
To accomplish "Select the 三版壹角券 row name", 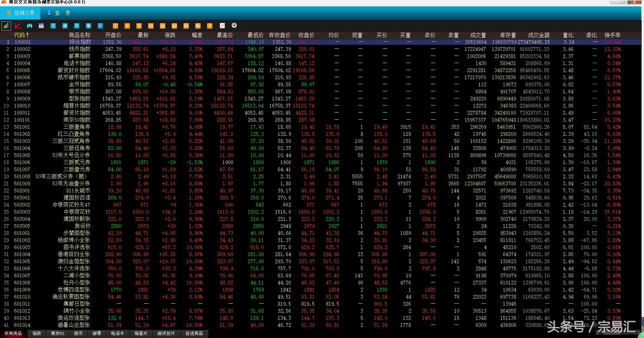I will [x=77, y=127].
